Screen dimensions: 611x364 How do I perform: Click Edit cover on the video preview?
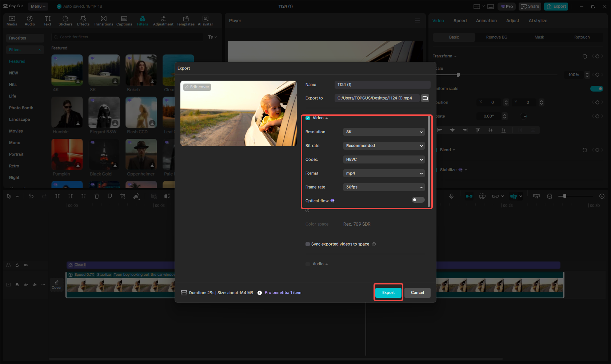coord(197,87)
